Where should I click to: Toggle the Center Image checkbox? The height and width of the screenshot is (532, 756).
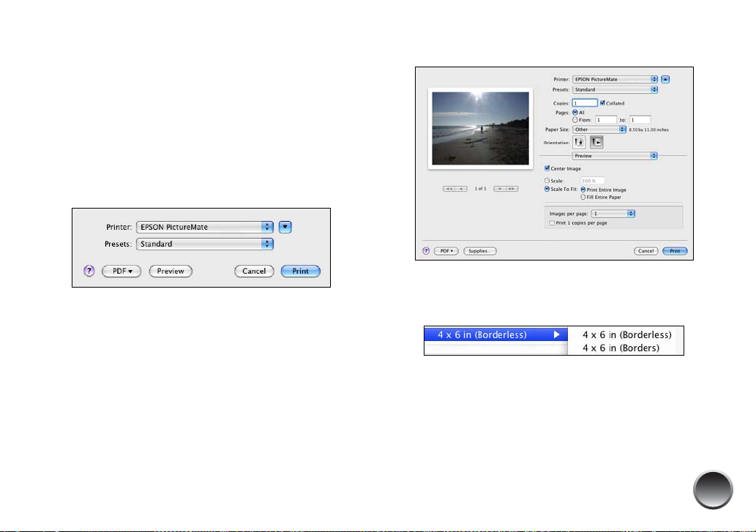pyautogui.click(x=547, y=168)
